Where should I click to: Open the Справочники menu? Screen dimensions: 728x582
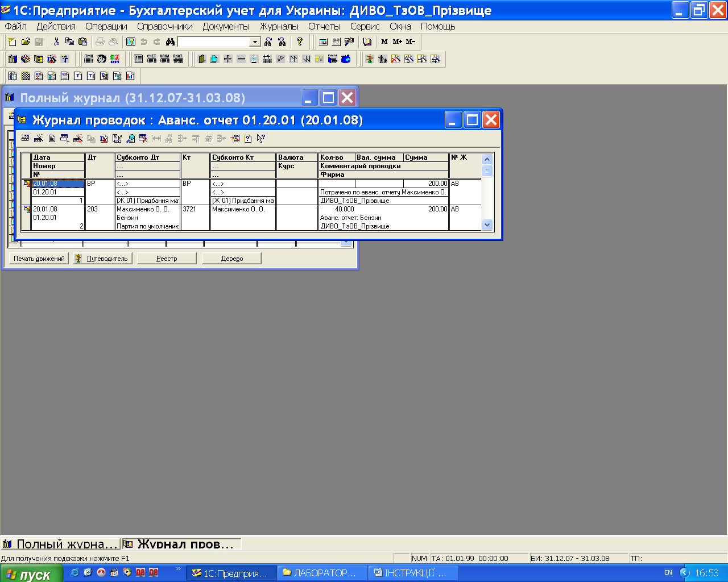(x=165, y=26)
